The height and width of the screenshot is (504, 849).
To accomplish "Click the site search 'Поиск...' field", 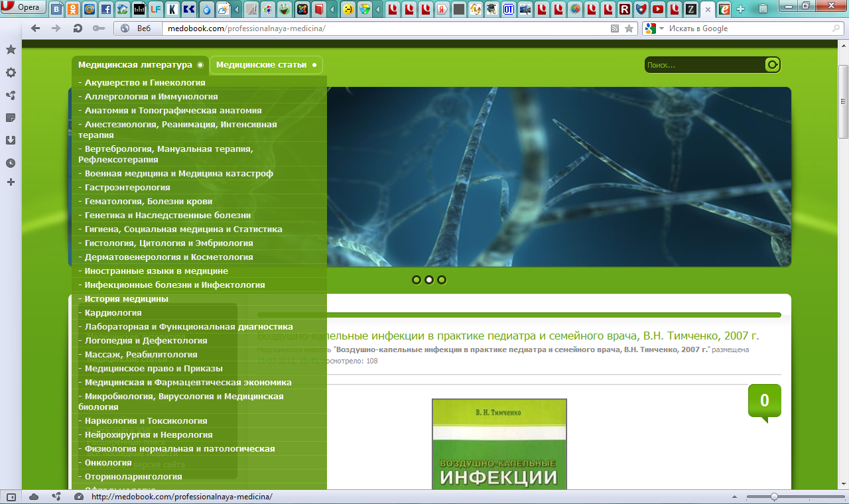I will (x=704, y=65).
